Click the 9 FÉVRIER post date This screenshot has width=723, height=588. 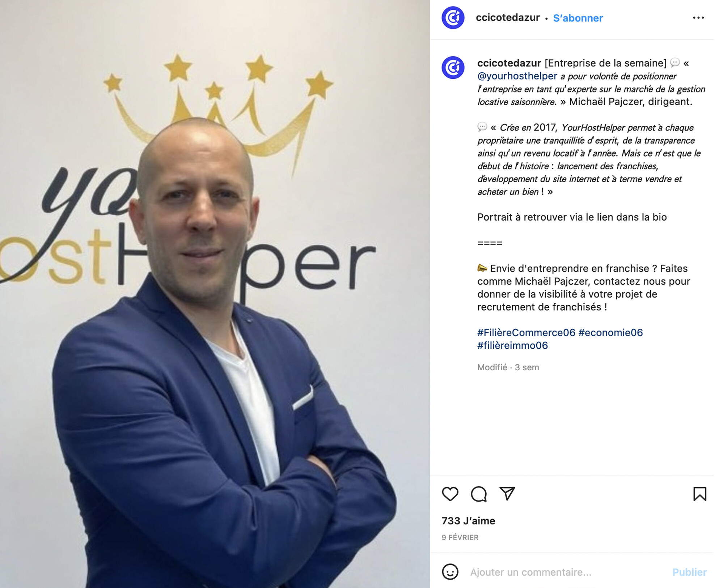pyautogui.click(x=460, y=538)
